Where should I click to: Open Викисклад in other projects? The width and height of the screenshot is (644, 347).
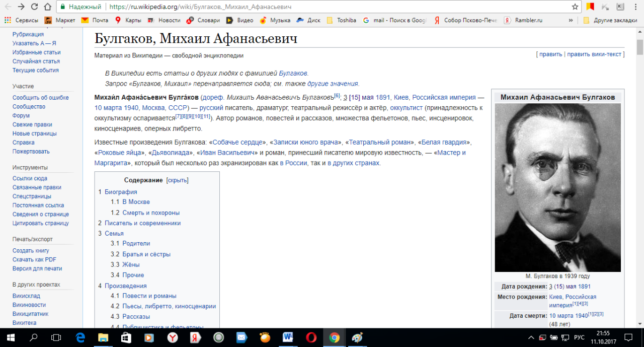[x=26, y=296]
